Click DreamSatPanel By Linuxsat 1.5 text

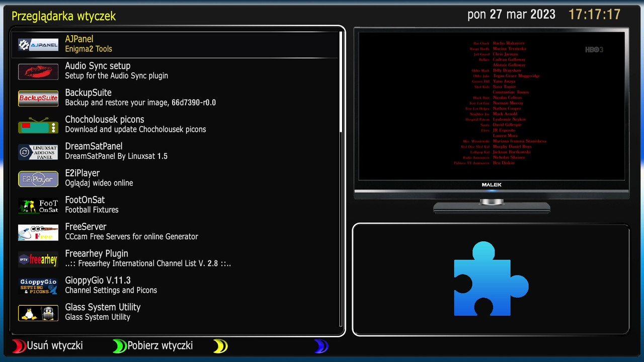coord(116,156)
